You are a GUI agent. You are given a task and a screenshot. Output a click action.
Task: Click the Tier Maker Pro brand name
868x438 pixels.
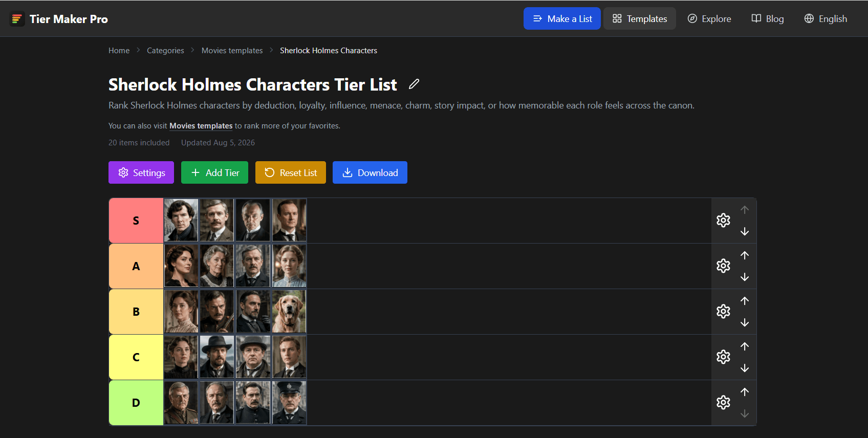(x=69, y=19)
